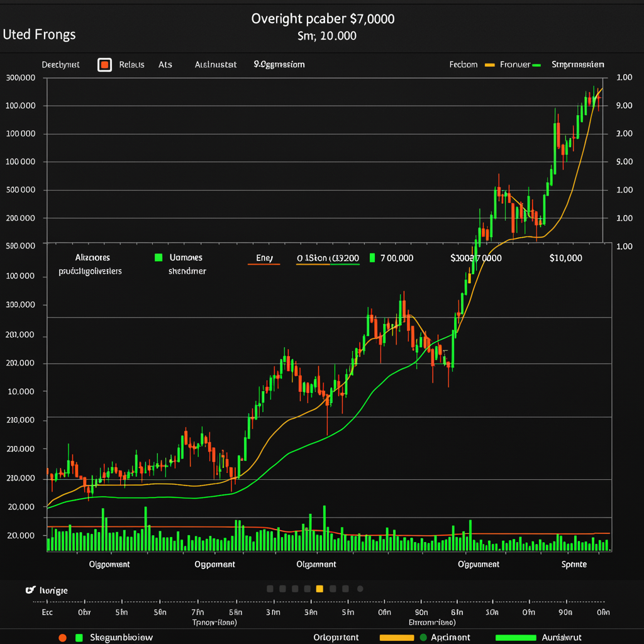
Task: Enable the green Uomoves shendmer series
Action: click(158, 257)
